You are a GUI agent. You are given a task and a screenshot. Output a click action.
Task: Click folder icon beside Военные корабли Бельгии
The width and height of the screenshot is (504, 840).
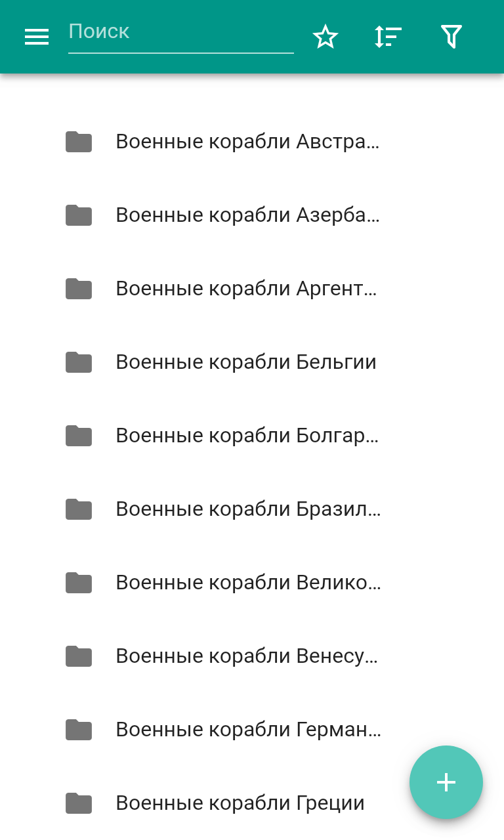(79, 362)
